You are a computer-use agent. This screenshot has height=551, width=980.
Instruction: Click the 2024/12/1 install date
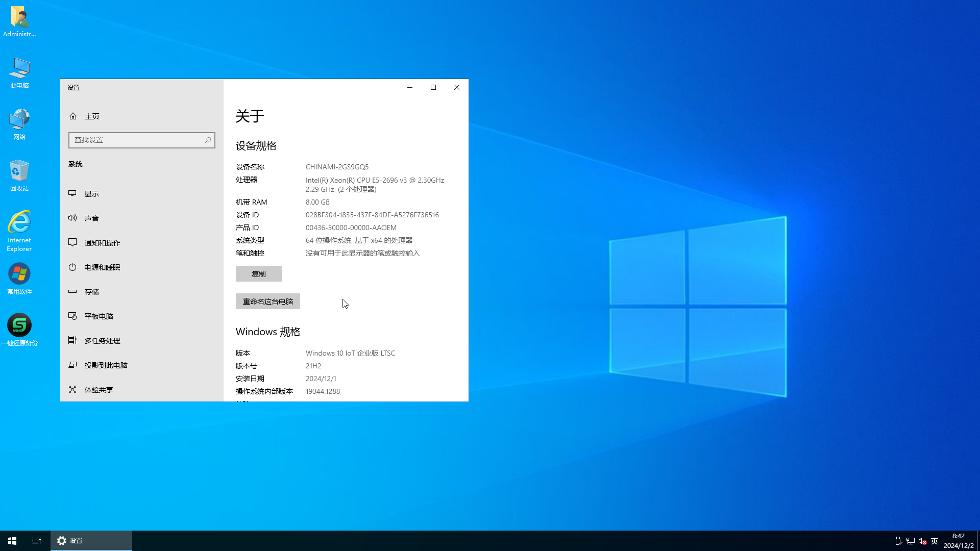tap(321, 379)
